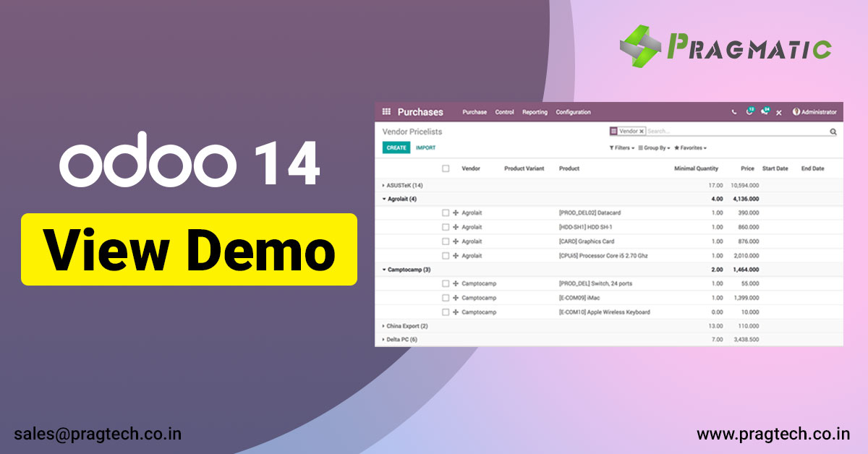Sort by the Price column header
The width and height of the screenshot is (868, 454).
coord(747,168)
